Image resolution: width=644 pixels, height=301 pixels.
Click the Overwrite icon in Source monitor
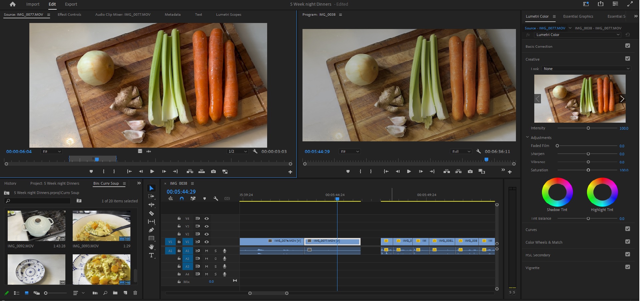[201, 171]
